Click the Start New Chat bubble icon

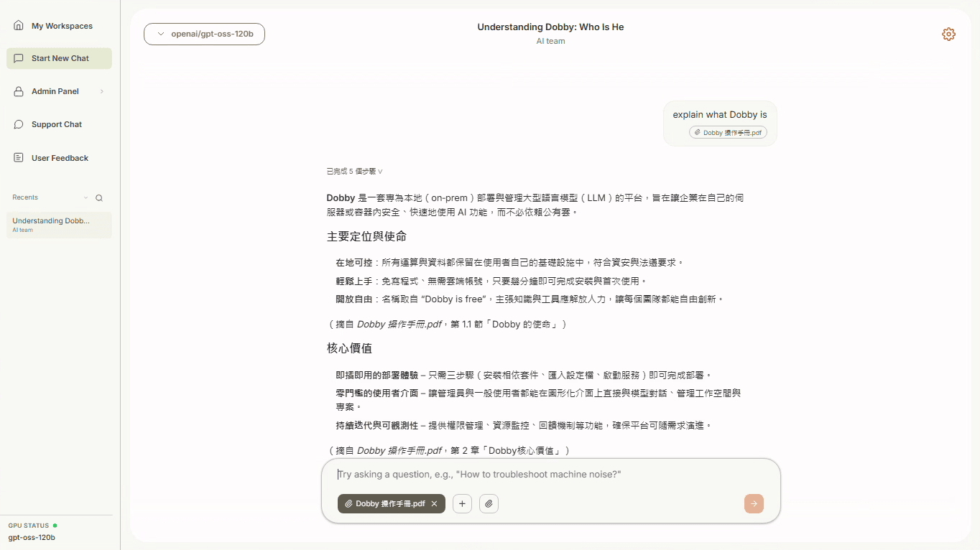point(19,58)
